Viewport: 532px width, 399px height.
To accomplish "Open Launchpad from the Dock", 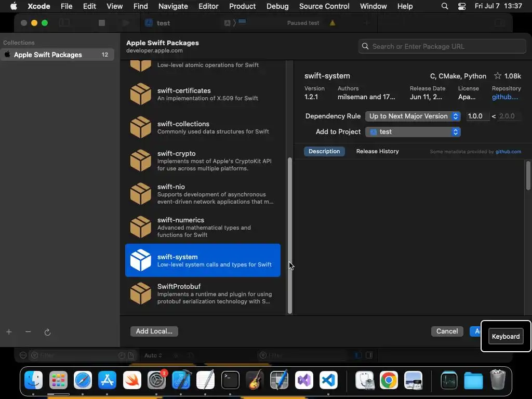I will click(x=58, y=380).
